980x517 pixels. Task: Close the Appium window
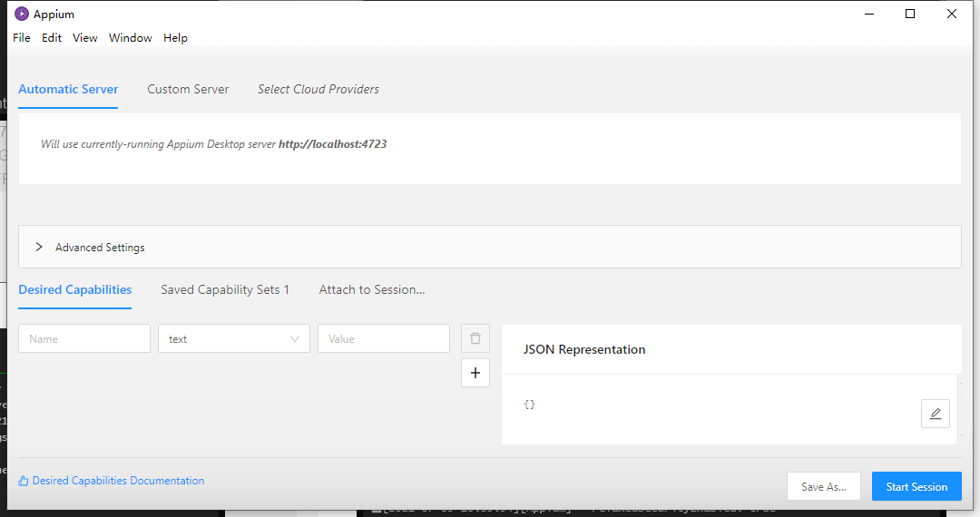(x=951, y=14)
